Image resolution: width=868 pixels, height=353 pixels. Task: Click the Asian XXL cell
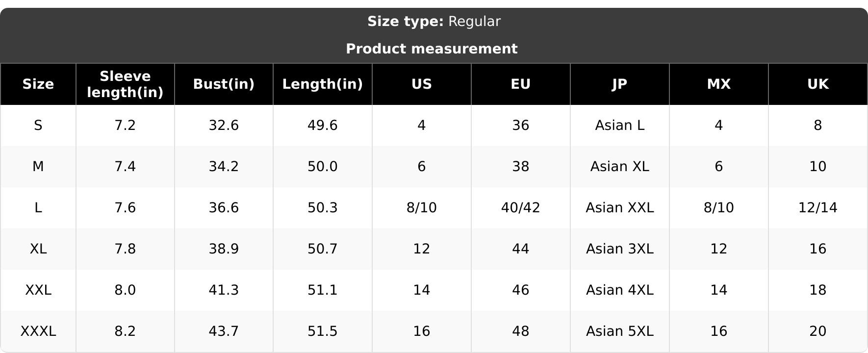click(620, 208)
